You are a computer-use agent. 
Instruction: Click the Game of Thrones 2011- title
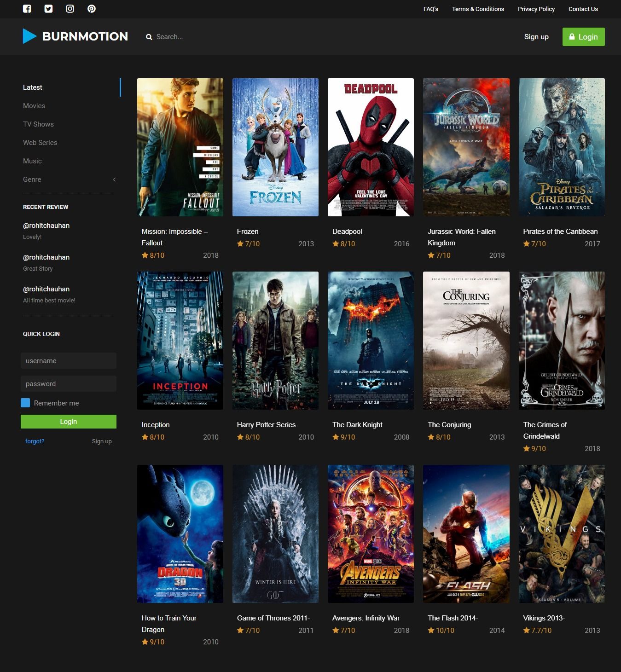pyautogui.click(x=273, y=618)
